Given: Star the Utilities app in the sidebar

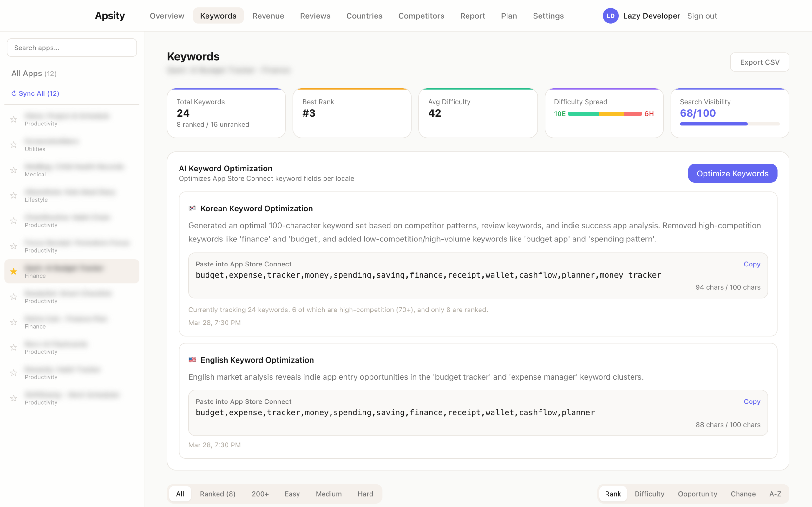Looking at the screenshot, I should [x=13, y=144].
